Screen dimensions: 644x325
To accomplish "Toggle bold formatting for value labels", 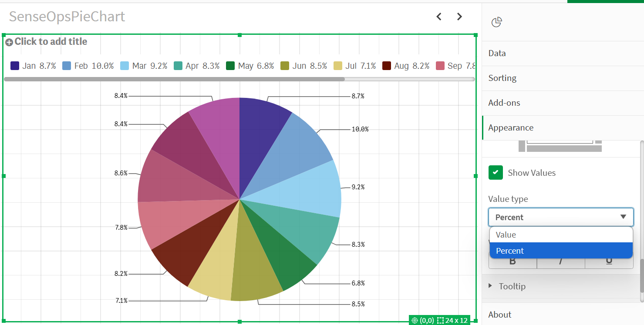I will (513, 261).
